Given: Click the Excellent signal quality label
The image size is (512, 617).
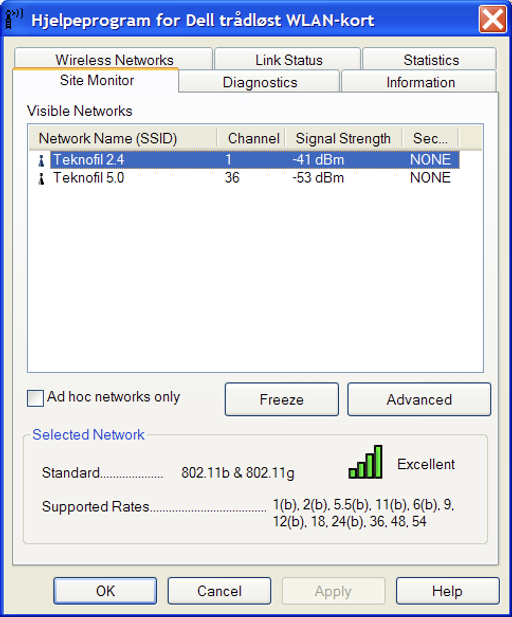Looking at the screenshot, I should point(426,464).
